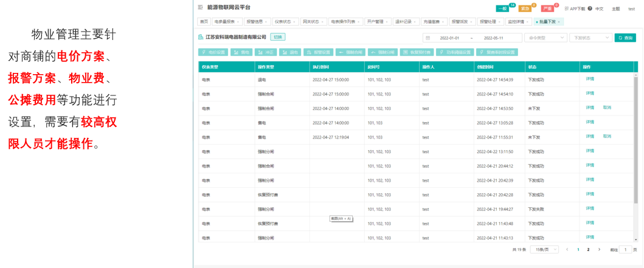Click the company building icon beside 江苏安科瑞电器制造有限公司
The height and width of the screenshot is (268, 644).
click(x=201, y=37)
